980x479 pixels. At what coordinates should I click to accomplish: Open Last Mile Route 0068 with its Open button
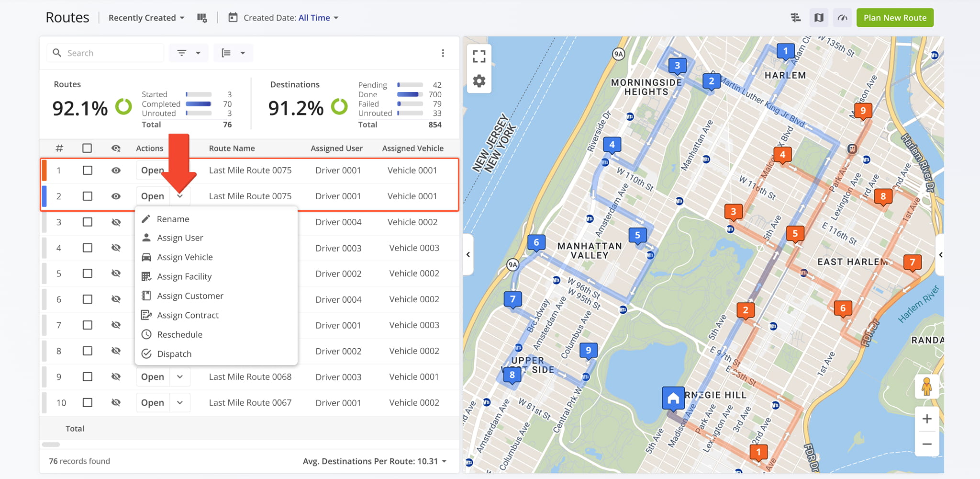(x=152, y=376)
